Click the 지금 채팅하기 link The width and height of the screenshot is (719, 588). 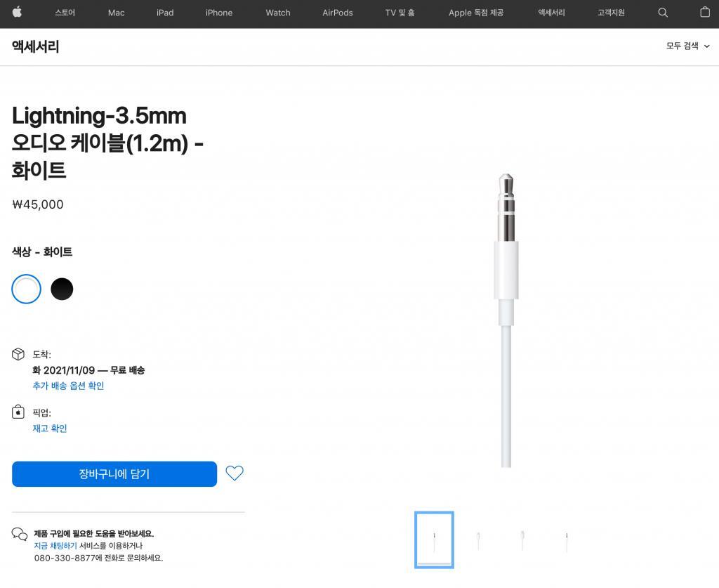[55, 546]
